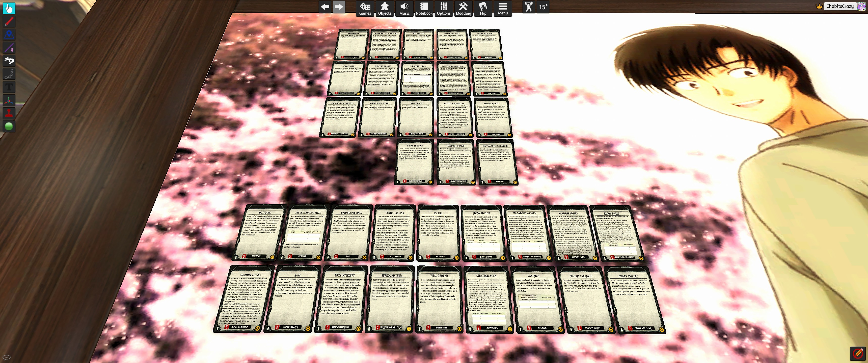Click the redo right arrow
The width and height of the screenshot is (868, 363).
(339, 7)
